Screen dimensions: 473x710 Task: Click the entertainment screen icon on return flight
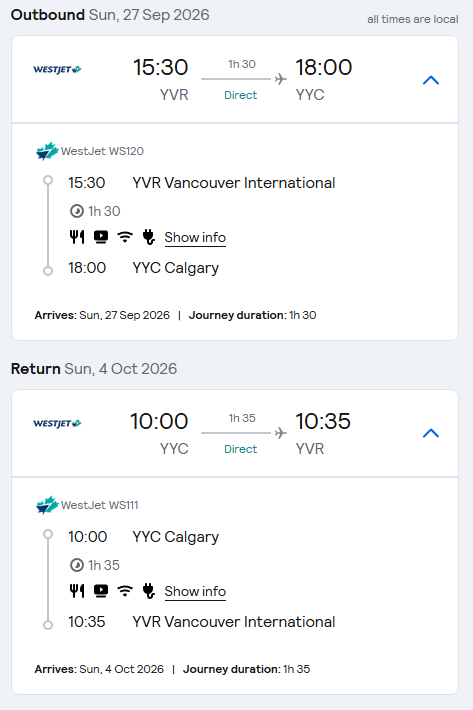coord(101,591)
